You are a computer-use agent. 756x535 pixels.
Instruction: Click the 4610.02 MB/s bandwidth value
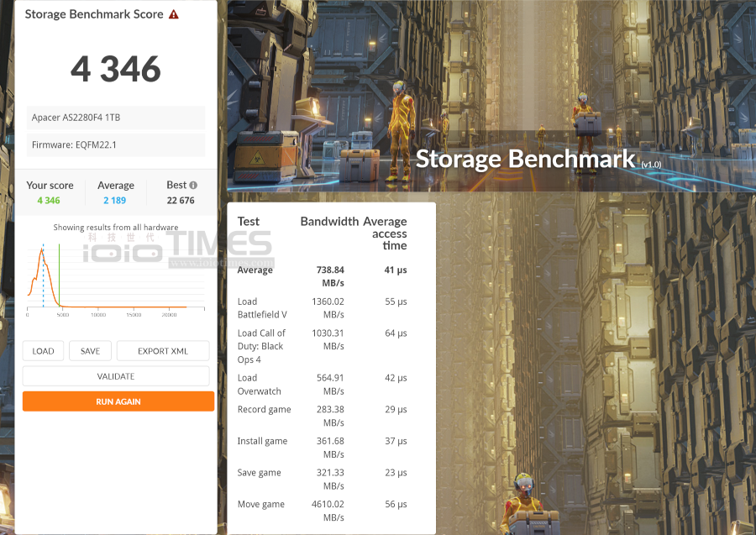pyautogui.click(x=328, y=511)
